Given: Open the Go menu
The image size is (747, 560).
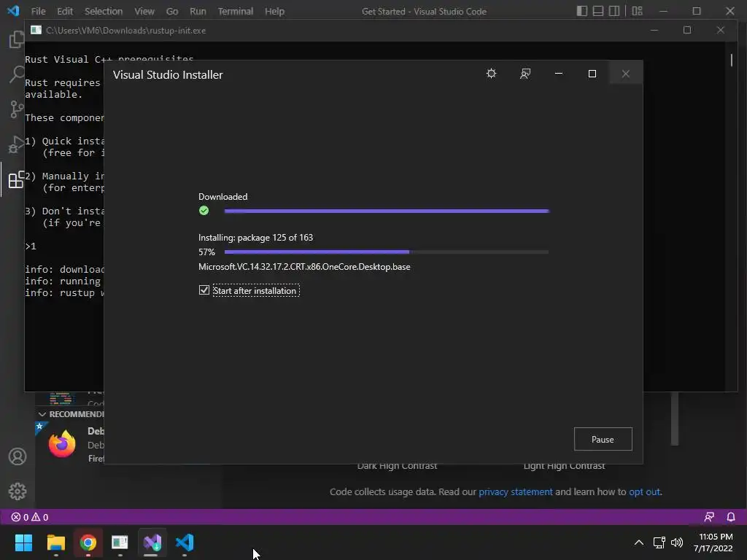Looking at the screenshot, I should click(x=172, y=11).
